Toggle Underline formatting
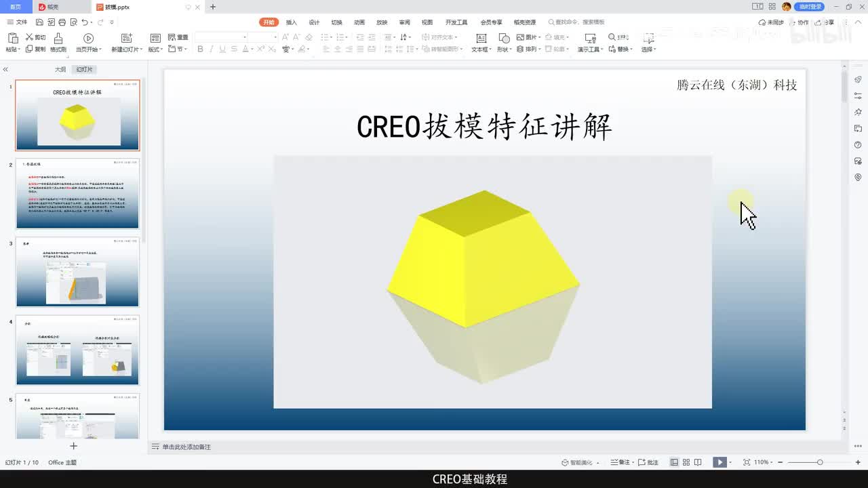This screenshot has width=868, height=488. (222, 49)
